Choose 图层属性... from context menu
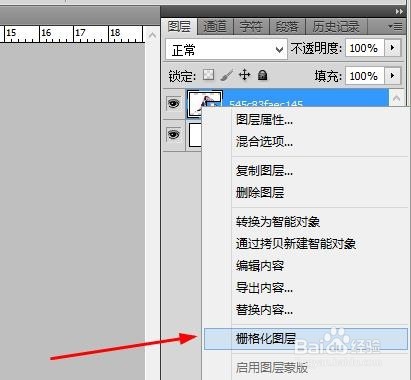This screenshot has width=411, height=380. point(305,120)
